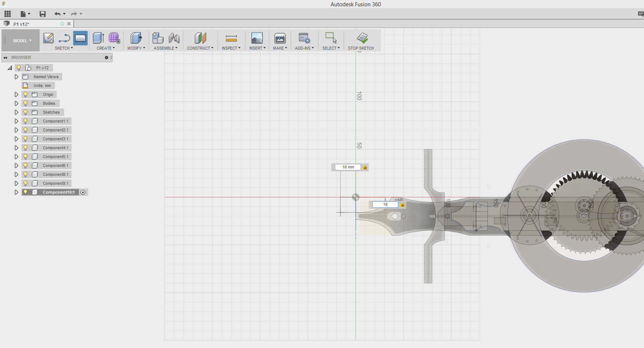The width and height of the screenshot is (644, 348).
Task: Launch the Make 3D print icon
Action: 280,38
